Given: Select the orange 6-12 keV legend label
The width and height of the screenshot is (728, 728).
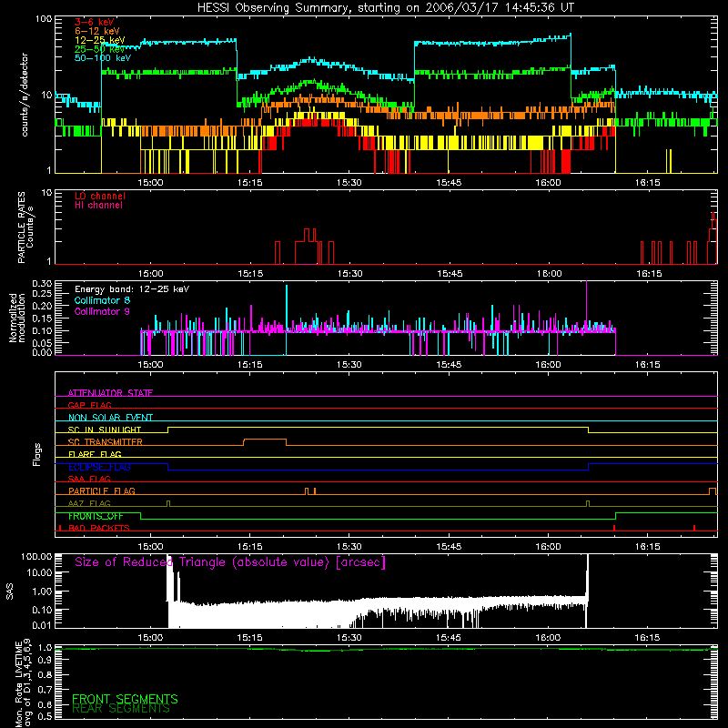Looking at the screenshot, I should click(97, 31).
